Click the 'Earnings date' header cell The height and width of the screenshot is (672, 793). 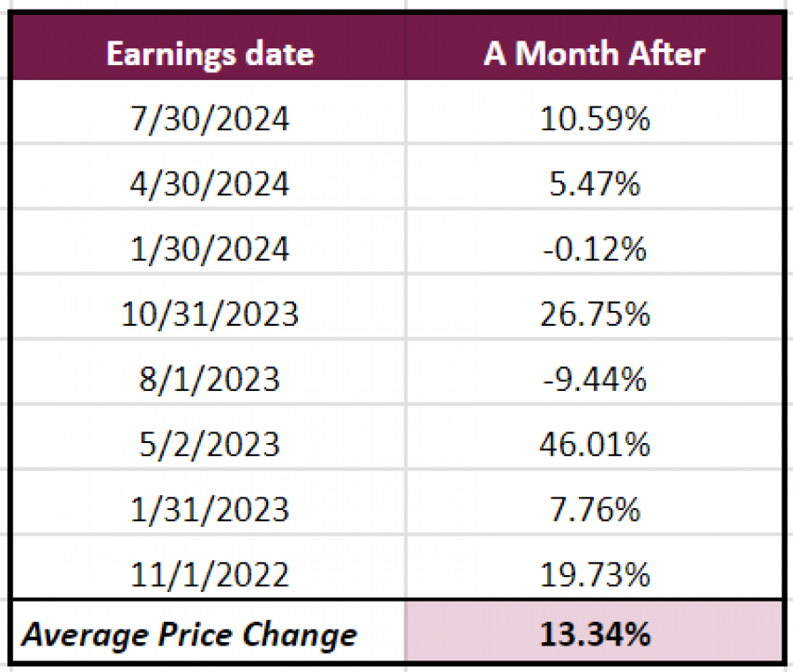(x=210, y=54)
